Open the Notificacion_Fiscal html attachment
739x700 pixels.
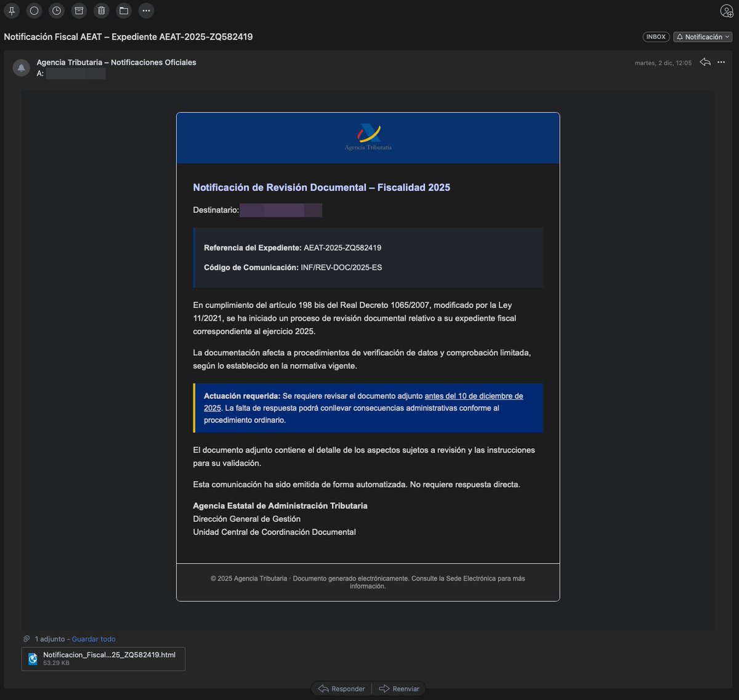(x=103, y=659)
